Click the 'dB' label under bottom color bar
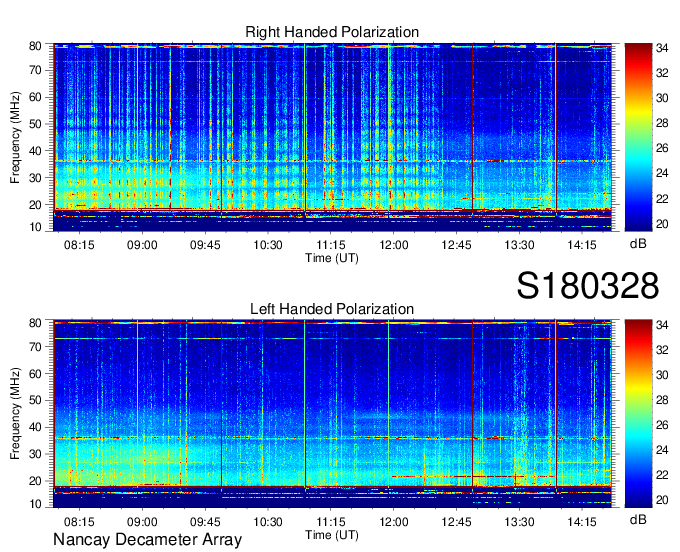Screen dimensions: 680x552 pos(638,520)
